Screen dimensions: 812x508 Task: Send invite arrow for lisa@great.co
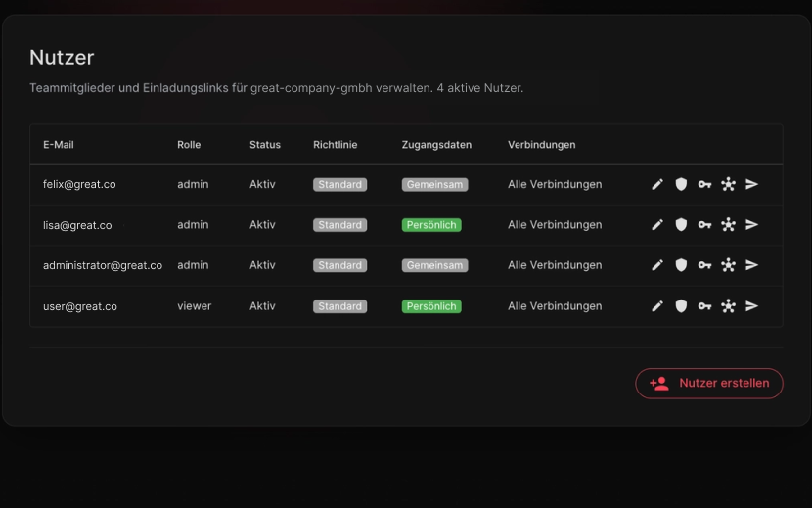[x=752, y=224]
